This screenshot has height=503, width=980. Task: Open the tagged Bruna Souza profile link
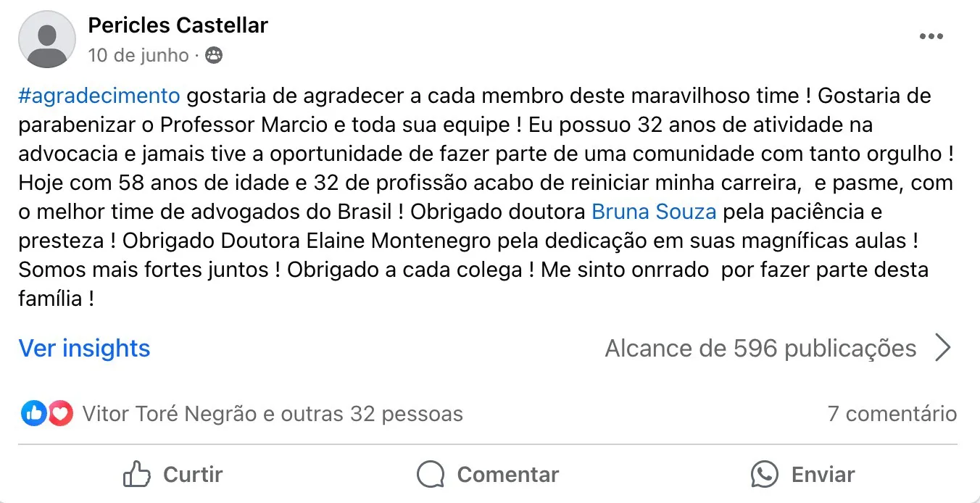[x=654, y=212]
